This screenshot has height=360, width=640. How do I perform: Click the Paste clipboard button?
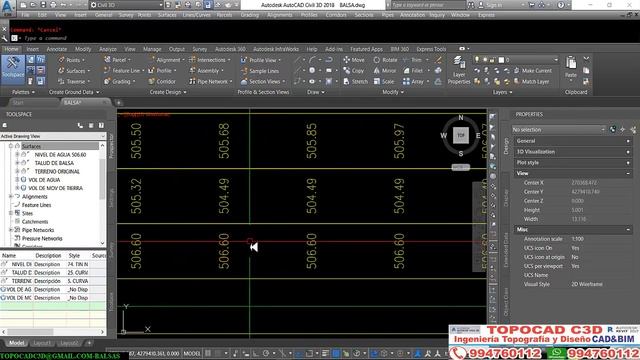coord(571,68)
